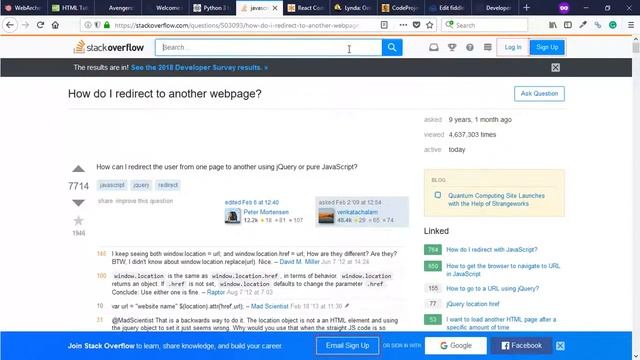Switch to the Avengers tab
Viewport: 640px width, 360px height.
[x=118, y=8]
